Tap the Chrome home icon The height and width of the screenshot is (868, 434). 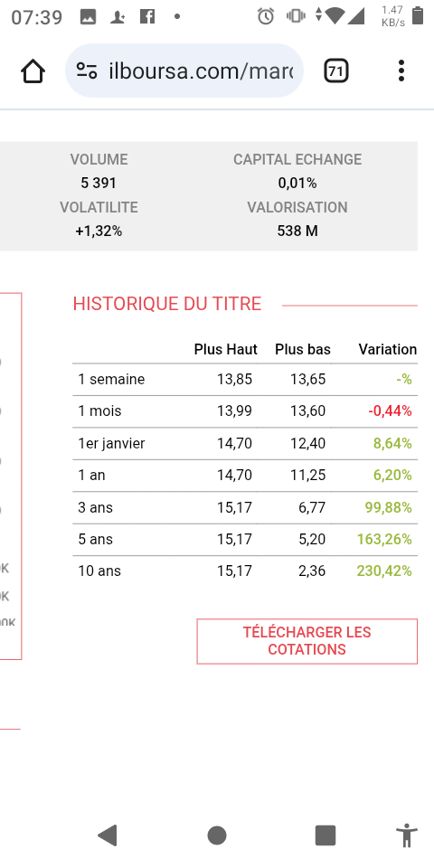pos(33,71)
